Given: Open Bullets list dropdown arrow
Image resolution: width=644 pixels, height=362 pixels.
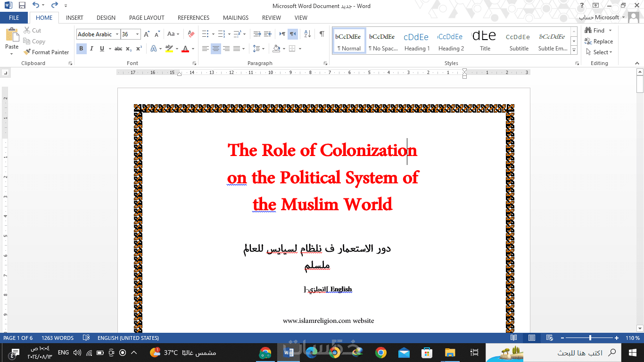Looking at the screenshot, I should [213, 34].
